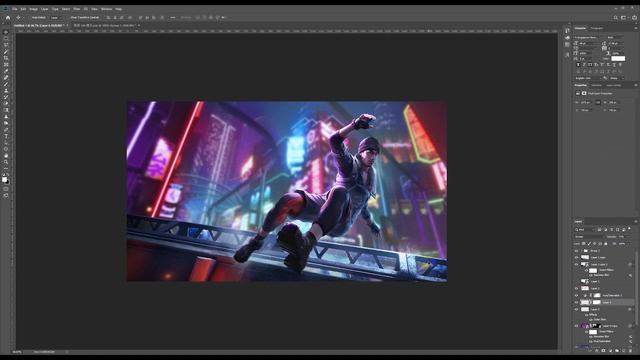Create a new group via folder icon
Screen dimensions: 640x360
pos(617,351)
